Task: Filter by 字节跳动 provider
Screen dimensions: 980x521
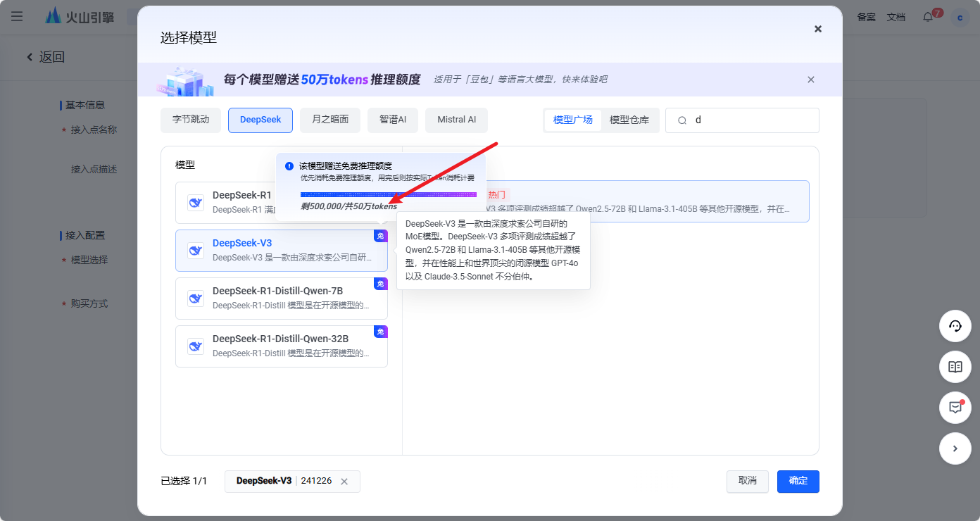Action: 191,120
